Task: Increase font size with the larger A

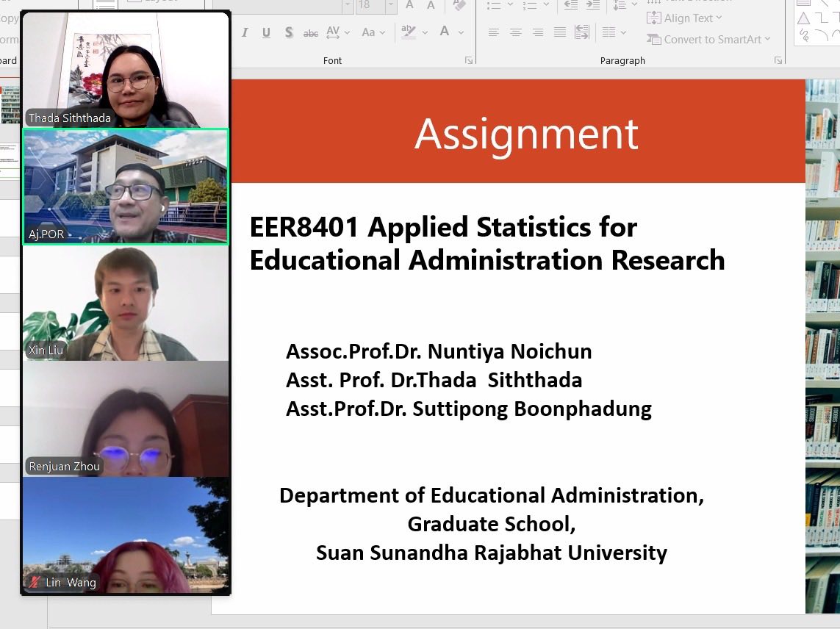Action: [x=409, y=5]
